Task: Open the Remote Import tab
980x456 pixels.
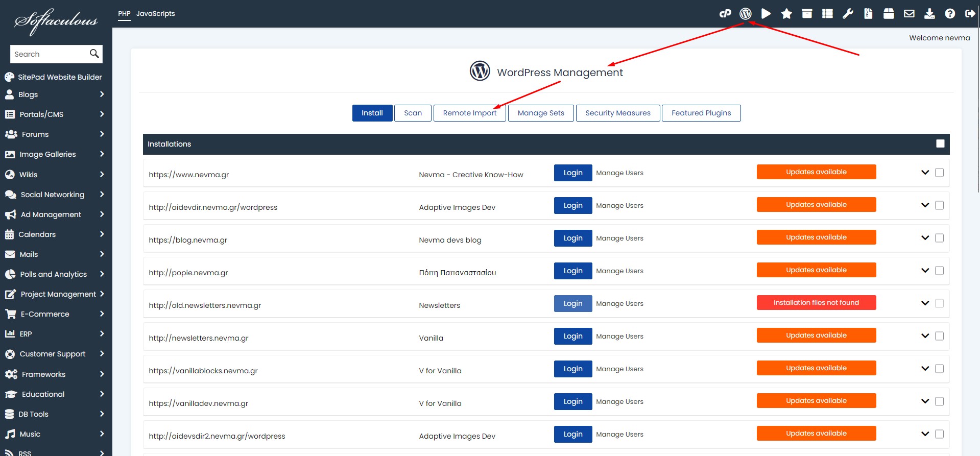Action: [x=469, y=113]
